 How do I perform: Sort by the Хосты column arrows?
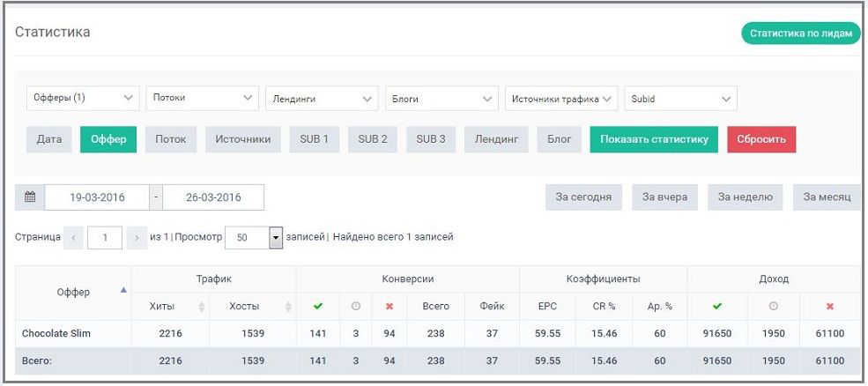point(288,307)
